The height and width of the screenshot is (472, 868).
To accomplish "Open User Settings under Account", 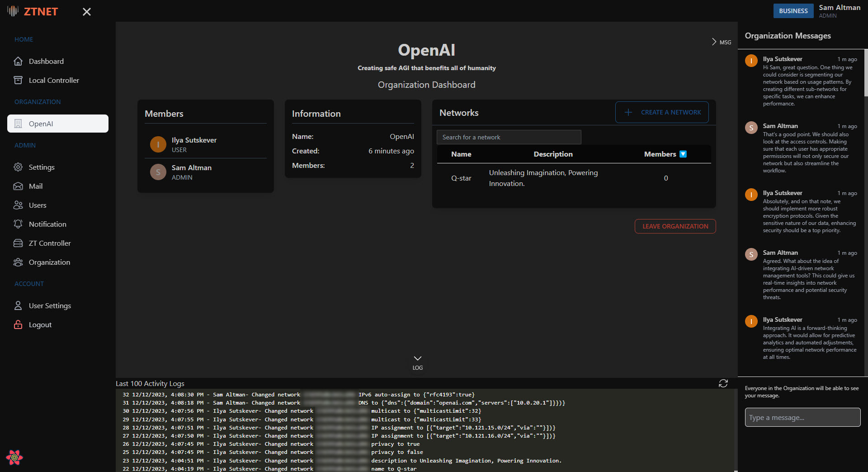I will tap(49, 305).
